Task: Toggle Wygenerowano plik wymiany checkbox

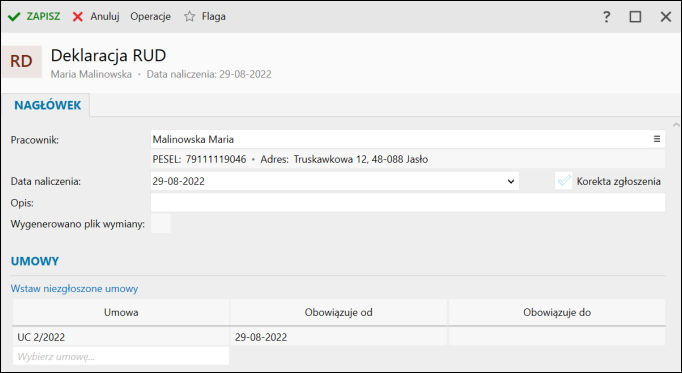Action: coord(160,223)
